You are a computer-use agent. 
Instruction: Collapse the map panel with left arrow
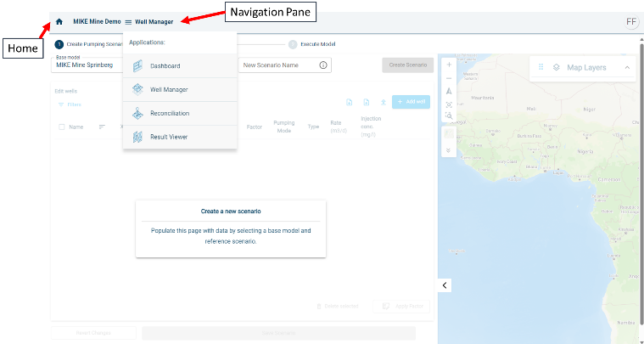445,285
